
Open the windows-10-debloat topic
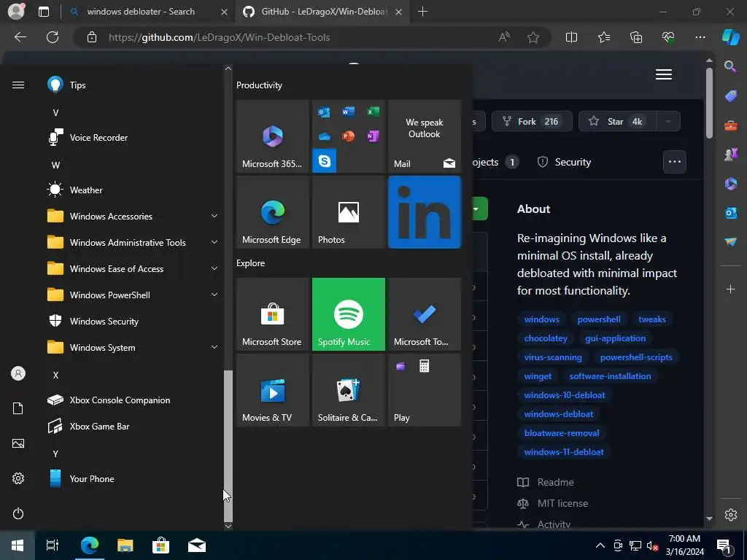pos(565,394)
